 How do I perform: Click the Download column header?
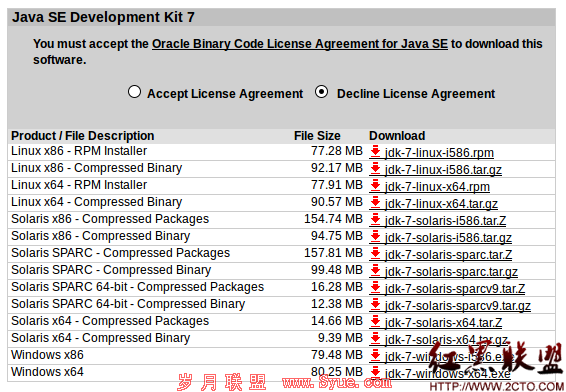click(x=397, y=136)
